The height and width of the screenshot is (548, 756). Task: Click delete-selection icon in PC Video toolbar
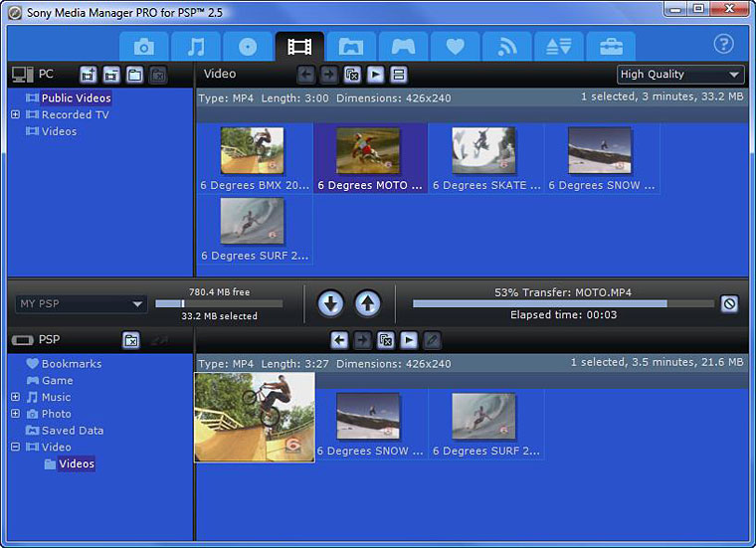click(352, 75)
